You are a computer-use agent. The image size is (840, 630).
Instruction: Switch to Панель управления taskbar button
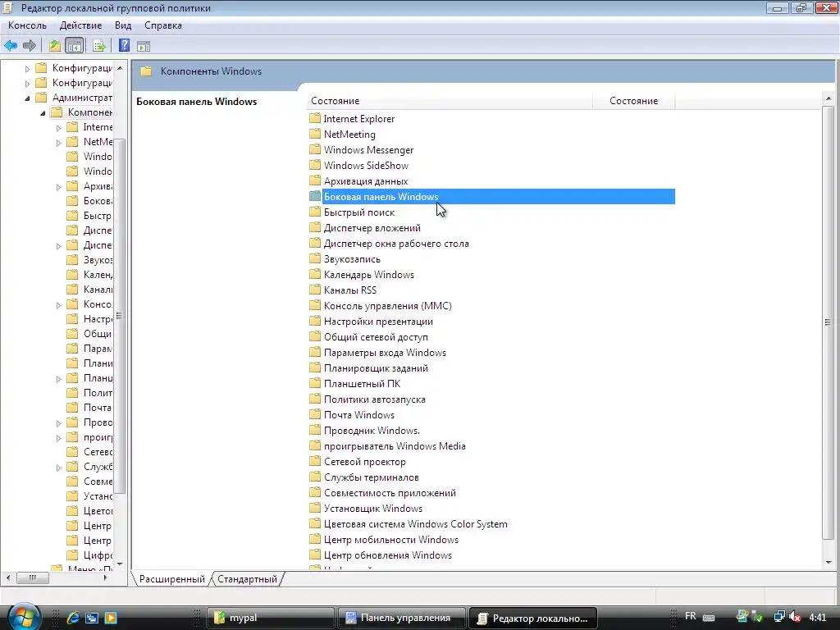402,618
